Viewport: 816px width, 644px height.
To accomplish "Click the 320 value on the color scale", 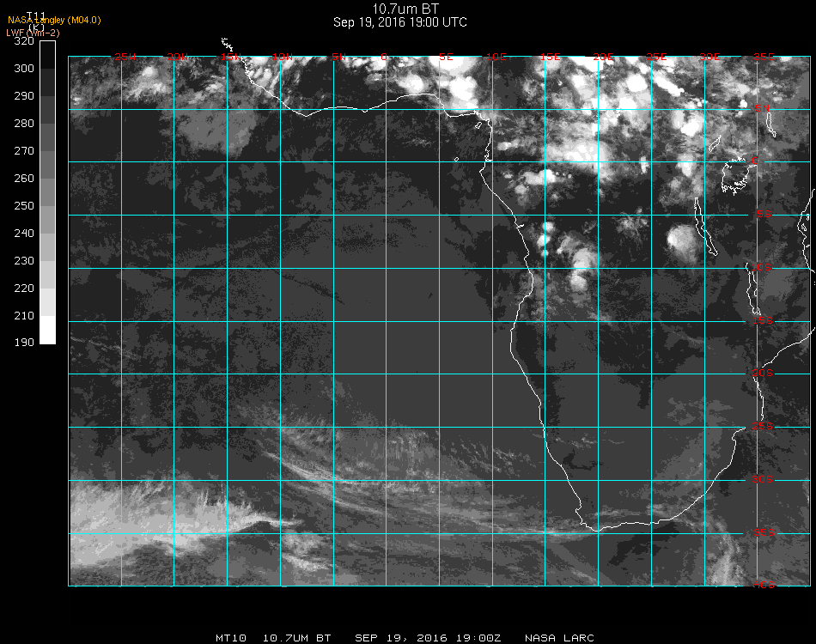I will point(24,41).
